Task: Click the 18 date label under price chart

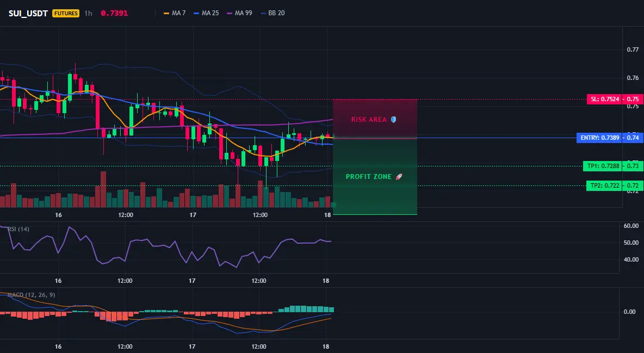Action: pyautogui.click(x=327, y=215)
